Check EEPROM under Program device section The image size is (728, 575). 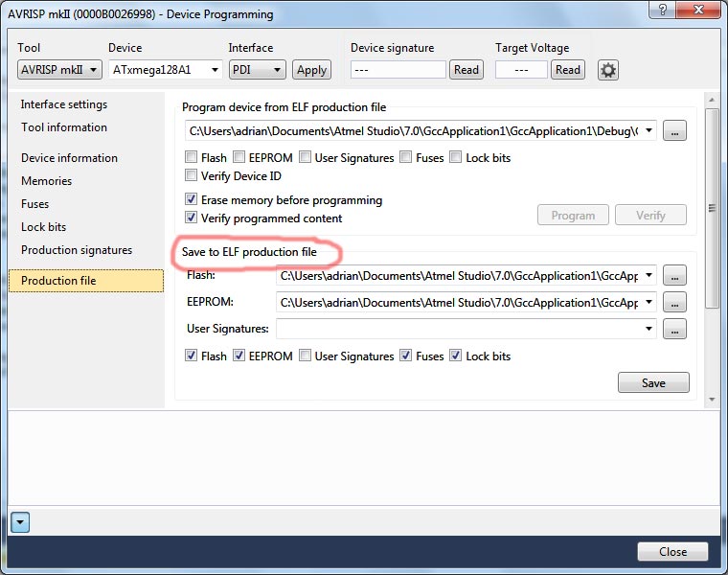coord(239,157)
